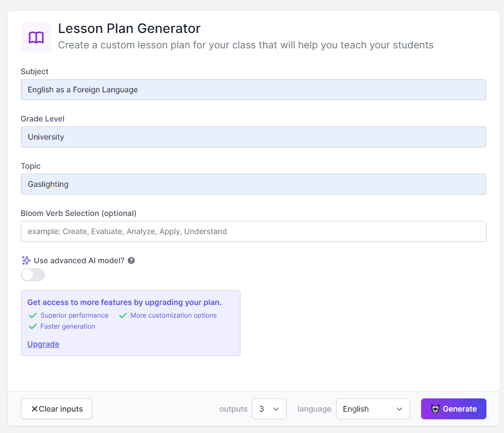Click the sparkle icon next to advanced AI model
This screenshot has height=433, width=504.
tap(26, 260)
